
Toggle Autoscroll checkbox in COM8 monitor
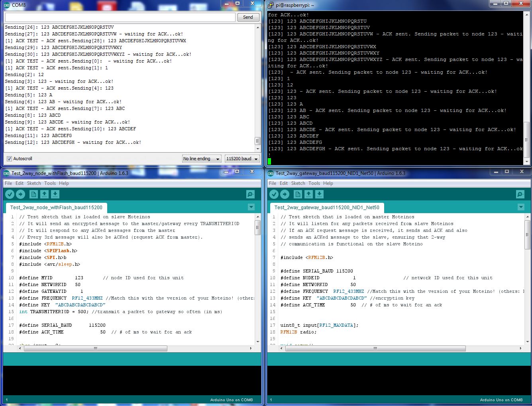(9, 159)
